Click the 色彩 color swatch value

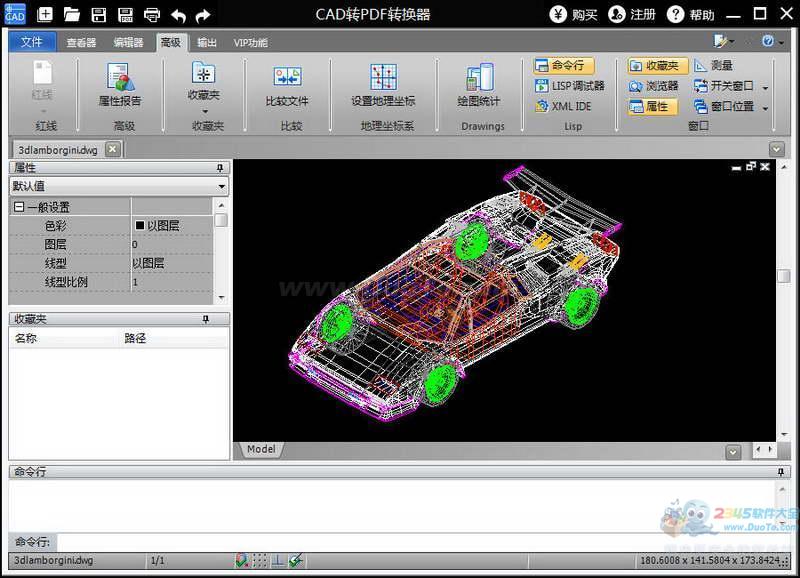tap(139, 225)
